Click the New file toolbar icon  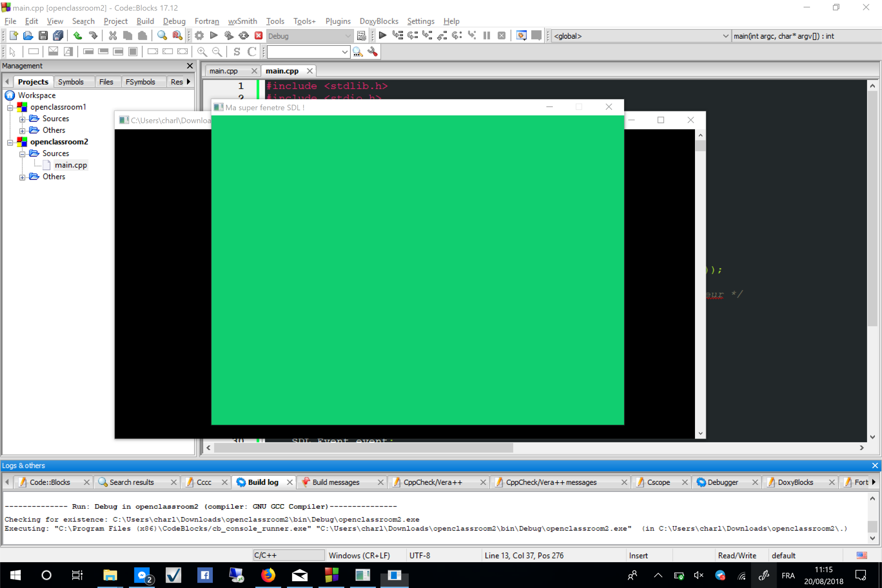tap(14, 35)
